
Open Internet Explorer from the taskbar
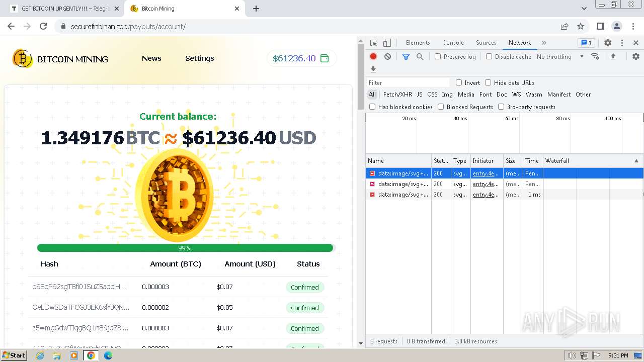pos(40,355)
